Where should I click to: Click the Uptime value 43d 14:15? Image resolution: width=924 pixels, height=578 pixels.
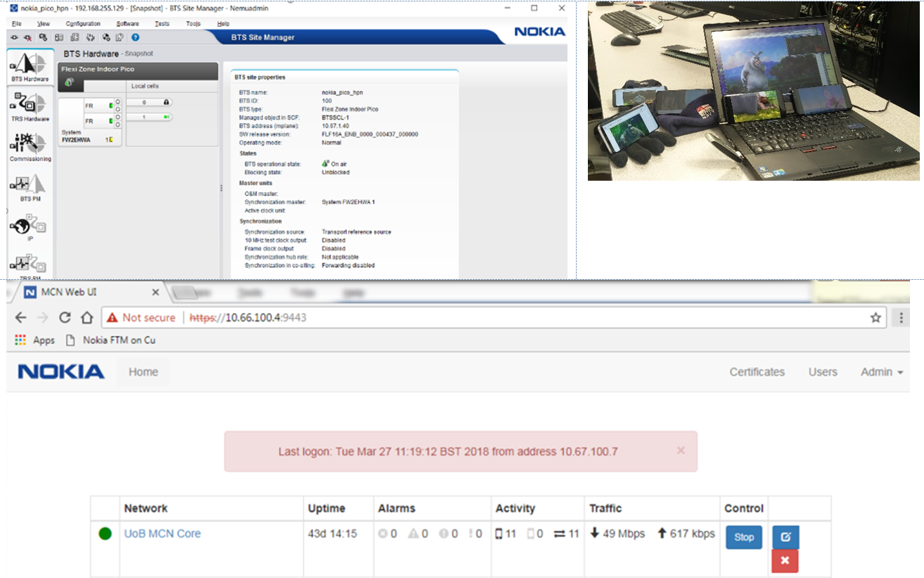[x=333, y=534]
